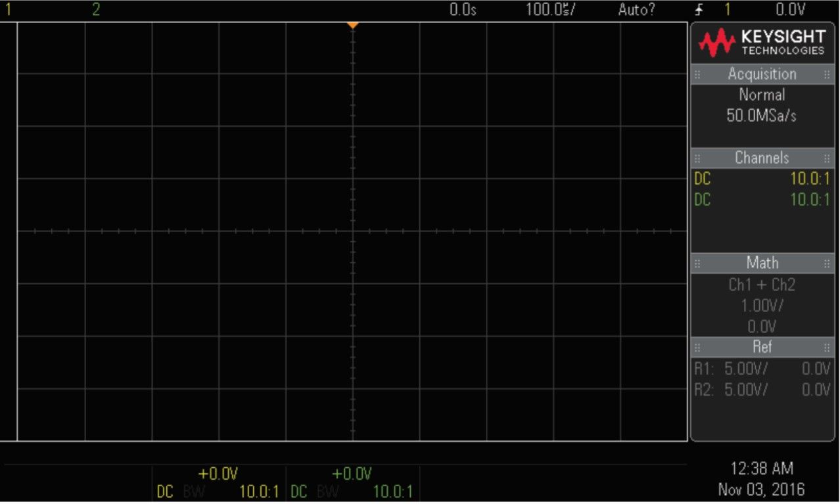
Task: Click the 0.0V offset in R1 row
Action: pyautogui.click(x=816, y=369)
